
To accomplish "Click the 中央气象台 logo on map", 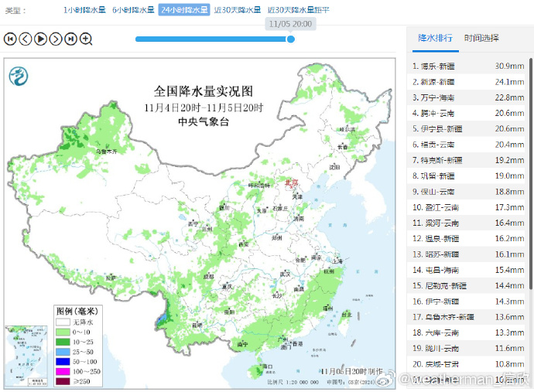I will [x=18, y=75].
